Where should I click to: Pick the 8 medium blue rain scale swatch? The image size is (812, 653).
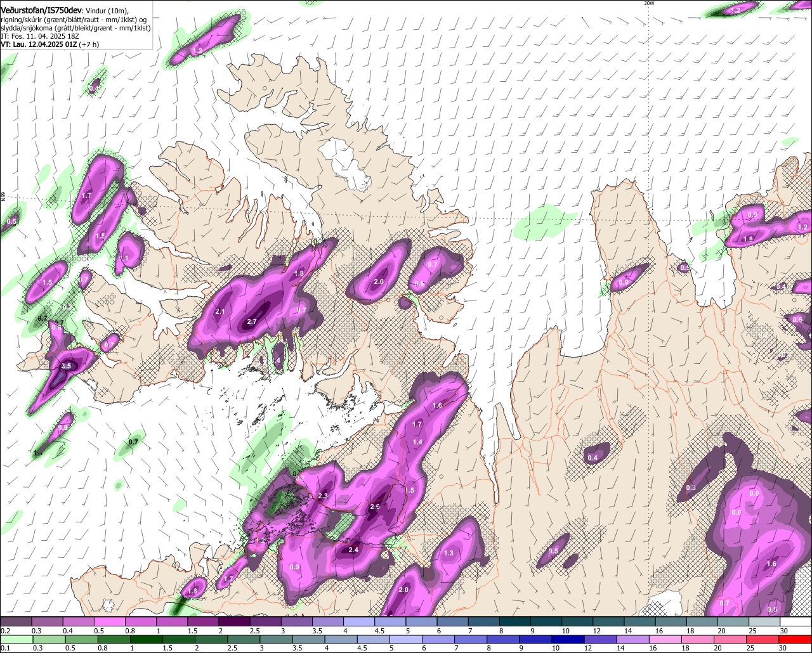click(504, 639)
